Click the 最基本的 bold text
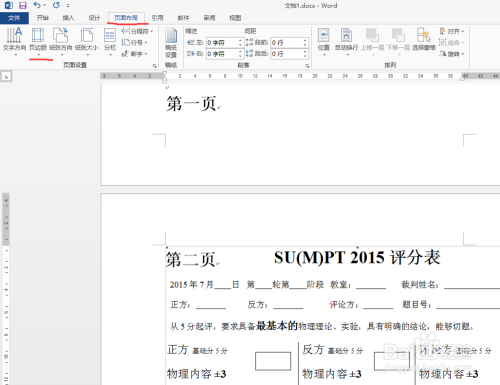Image resolution: width=500 pixels, height=385 pixels. tap(277, 326)
